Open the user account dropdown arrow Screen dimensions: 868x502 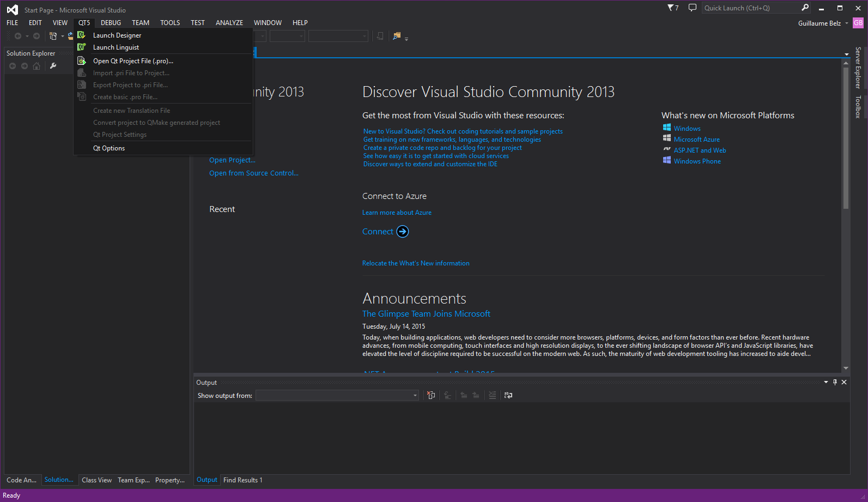click(847, 23)
